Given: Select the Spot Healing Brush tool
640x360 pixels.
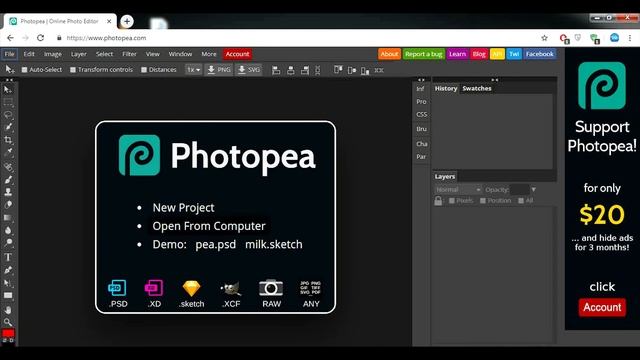Looking at the screenshot, I should pyautogui.click(x=8, y=167).
